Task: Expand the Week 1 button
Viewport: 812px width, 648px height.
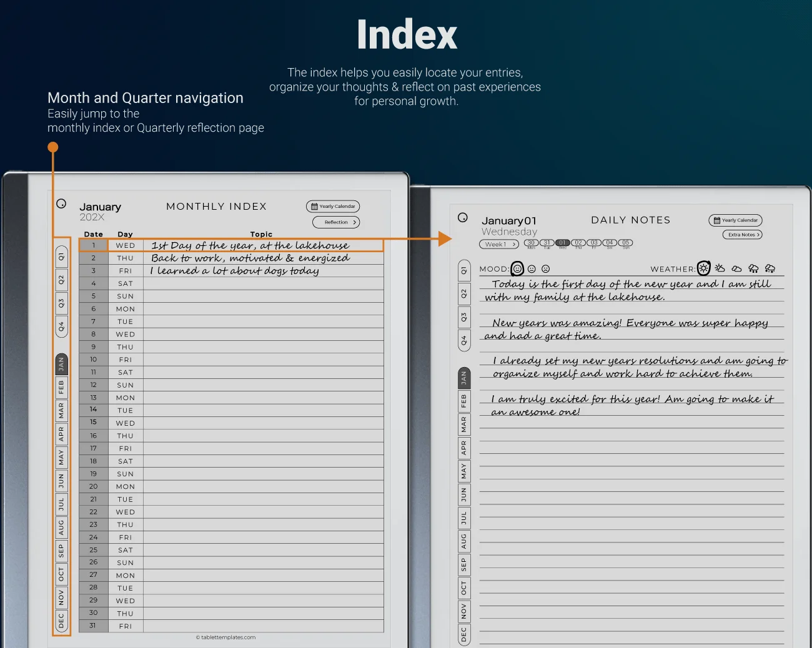Action: pos(499,244)
